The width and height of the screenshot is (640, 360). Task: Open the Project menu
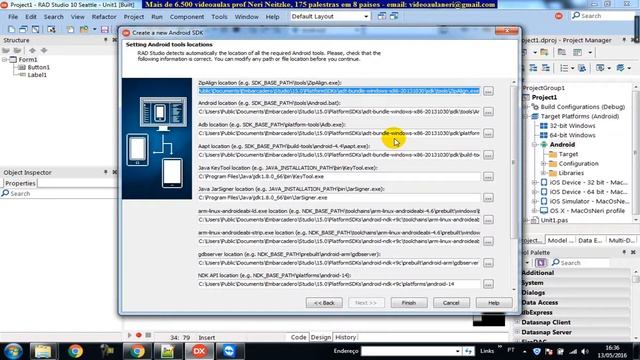point(134,17)
